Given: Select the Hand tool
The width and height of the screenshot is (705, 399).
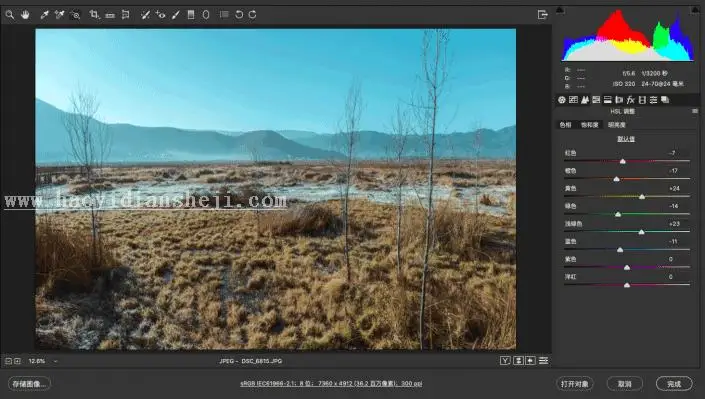Looking at the screenshot, I should [25, 15].
